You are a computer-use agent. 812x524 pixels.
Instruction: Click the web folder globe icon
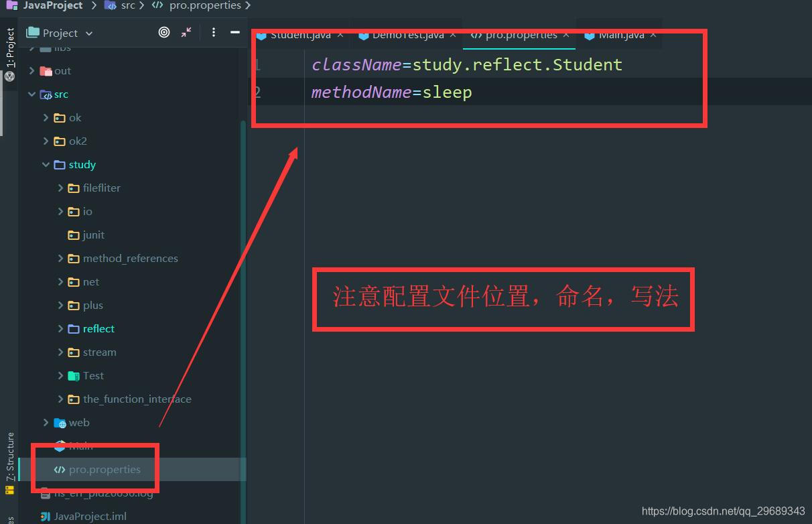coord(60,423)
